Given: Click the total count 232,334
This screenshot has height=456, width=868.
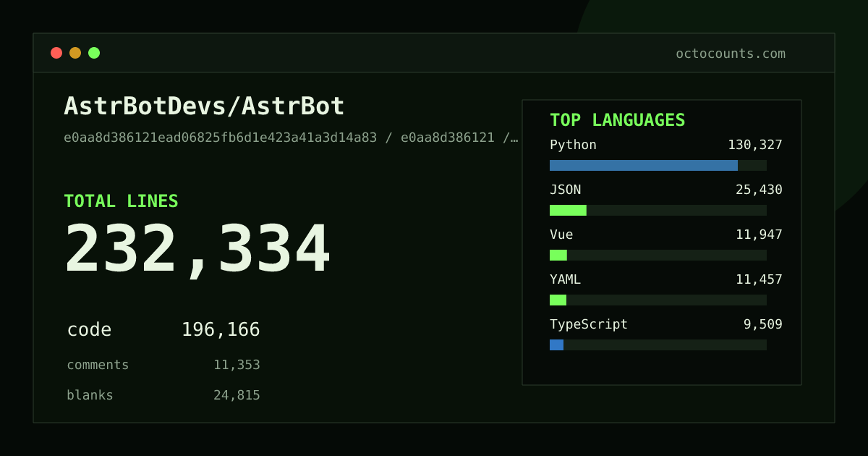Looking at the screenshot, I should coord(197,250).
